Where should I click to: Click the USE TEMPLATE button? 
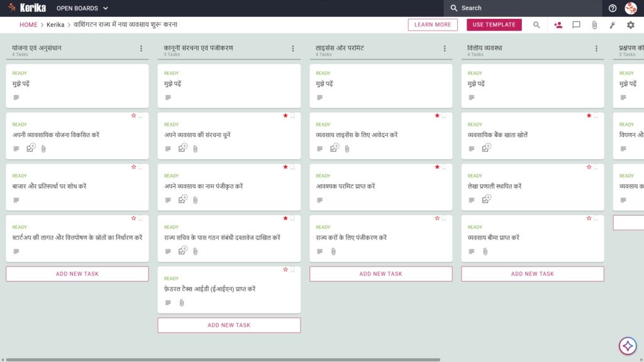(x=494, y=25)
